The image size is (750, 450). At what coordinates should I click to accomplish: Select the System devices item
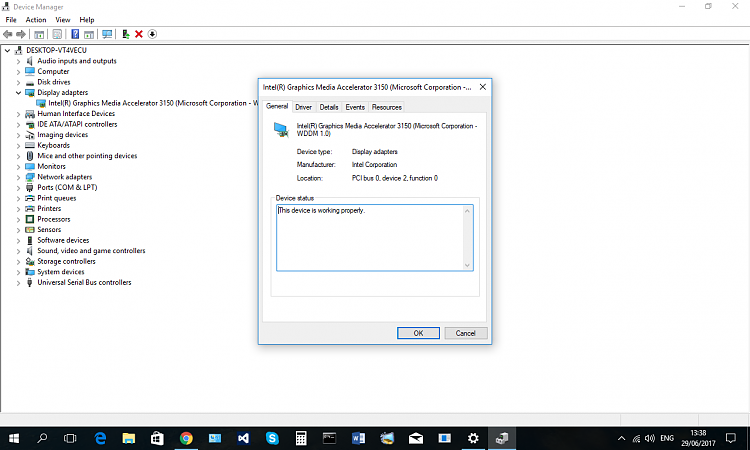[x=61, y=272]
